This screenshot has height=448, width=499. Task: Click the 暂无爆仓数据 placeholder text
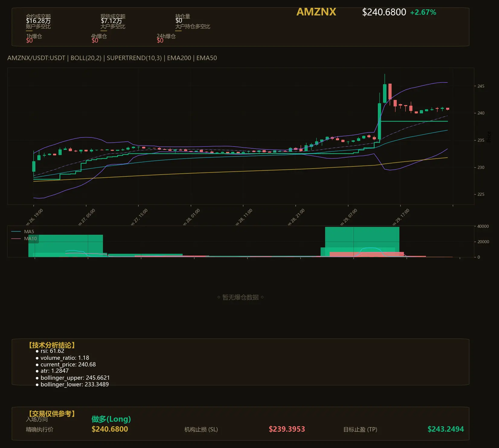click(x=240, y=297)
